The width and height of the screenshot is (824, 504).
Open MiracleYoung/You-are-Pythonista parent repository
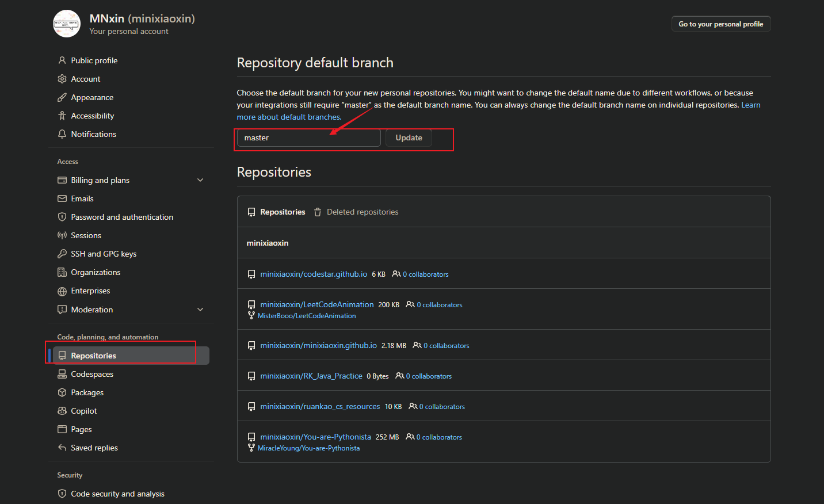click(308, 448)
